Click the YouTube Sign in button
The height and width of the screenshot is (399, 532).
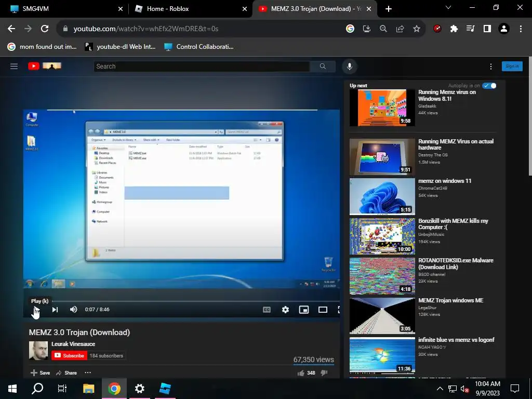click(x=512, y=66)
